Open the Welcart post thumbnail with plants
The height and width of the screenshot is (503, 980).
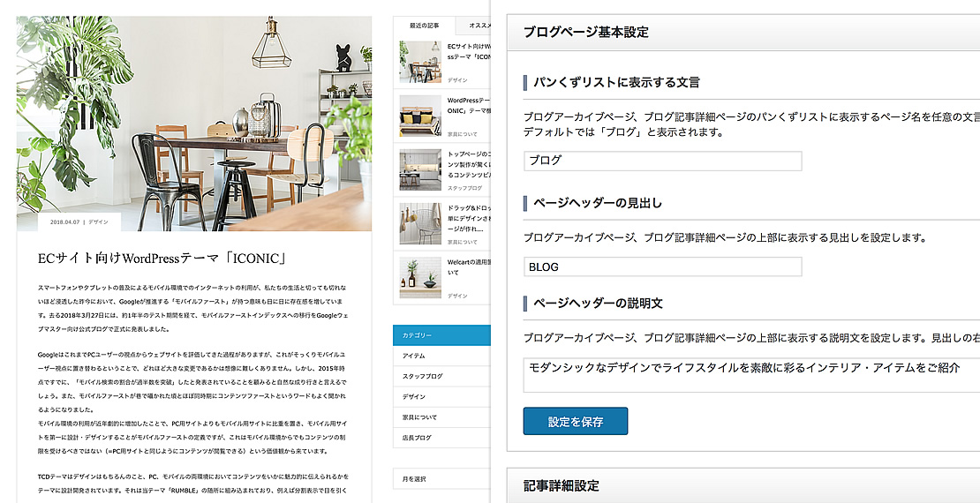pyautogui.click(x=420, y=277)
